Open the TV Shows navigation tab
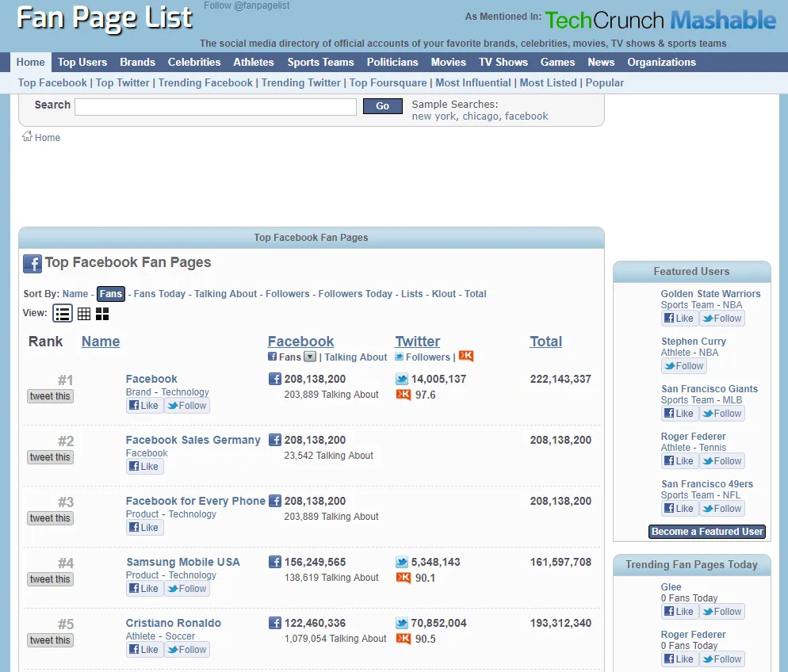 tap(503, 63)
